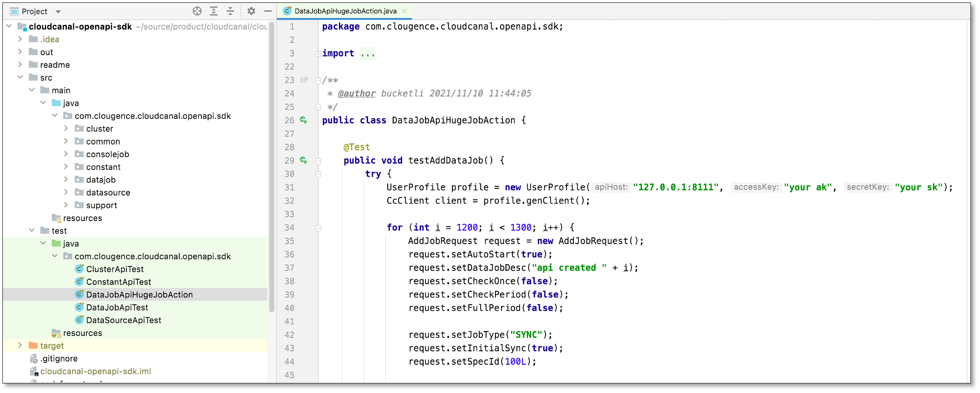This screenshot has height=393, width=980.
Task: Click class name DataJobApiHugeJobAction in declaration
Action: tap(453, 120)
